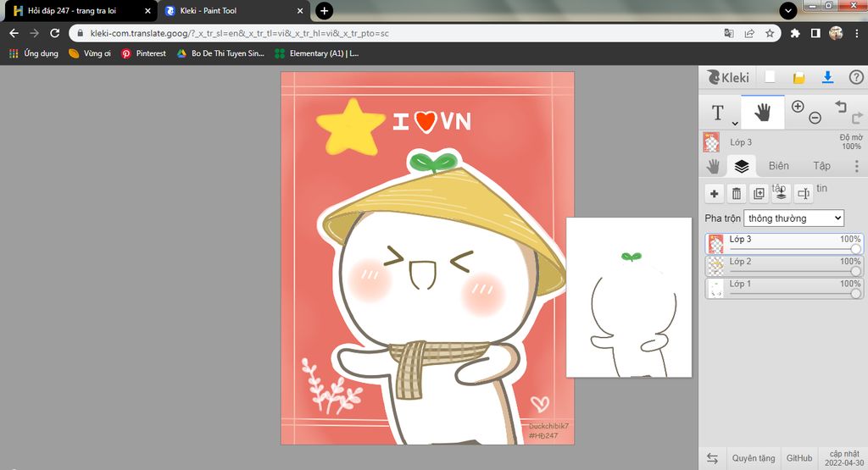Open the three-dot more options menu in Kleki
The width and height of the screenshot is (868, 470).
856,166
